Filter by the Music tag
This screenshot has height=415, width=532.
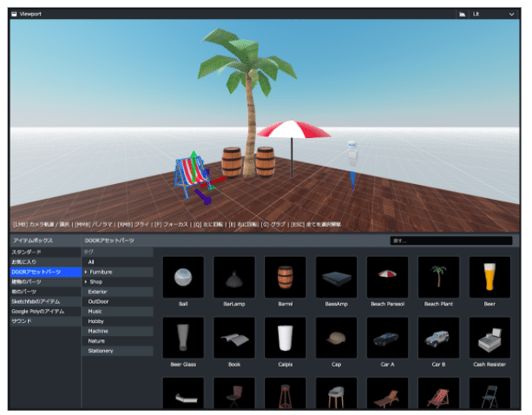(117, 311)
